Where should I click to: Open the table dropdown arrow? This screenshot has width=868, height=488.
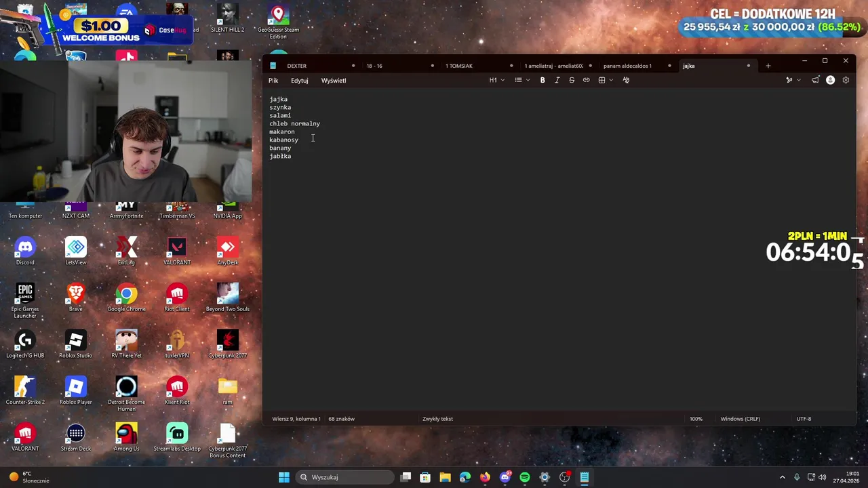[611, 80]
